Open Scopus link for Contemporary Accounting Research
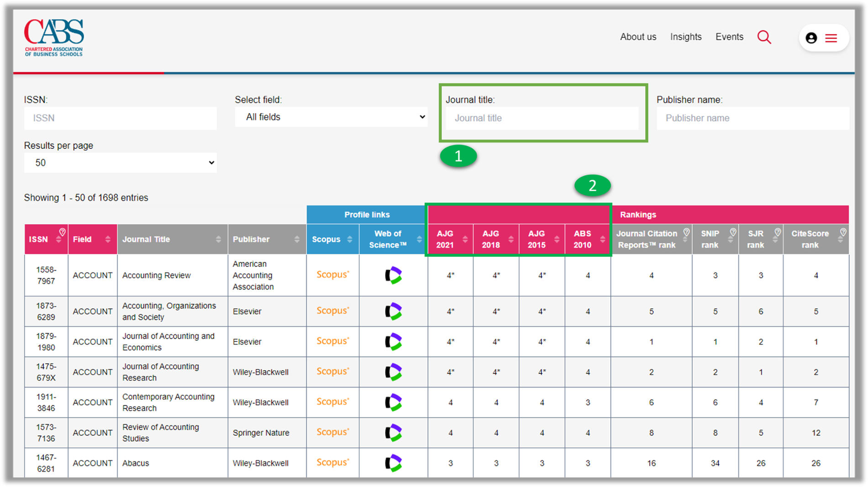 (333, 402)
